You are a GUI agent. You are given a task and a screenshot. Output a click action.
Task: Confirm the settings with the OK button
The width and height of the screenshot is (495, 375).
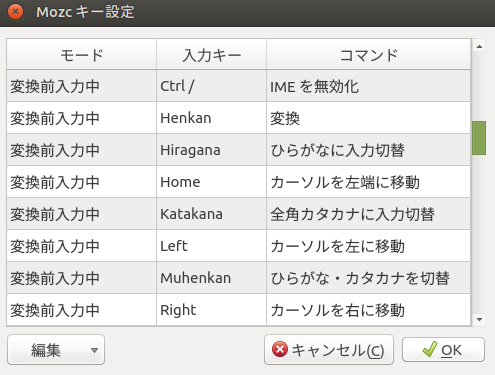[443, 350]
